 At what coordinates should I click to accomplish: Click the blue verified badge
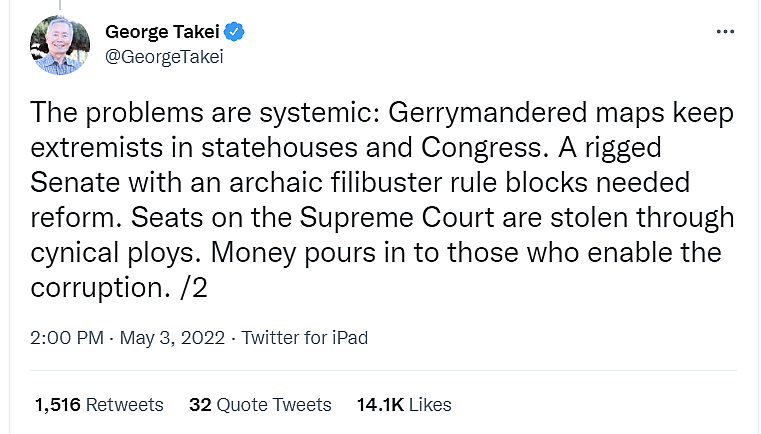click(234, 32)
